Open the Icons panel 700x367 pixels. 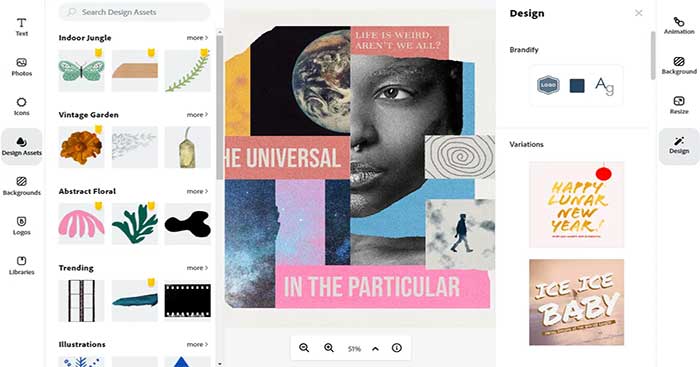tap(21, 107)
